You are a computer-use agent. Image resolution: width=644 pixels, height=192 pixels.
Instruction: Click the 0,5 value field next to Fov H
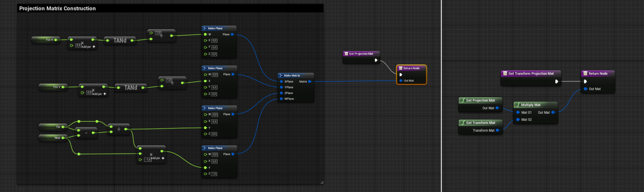pyautogui.click(x=78, y=46)
